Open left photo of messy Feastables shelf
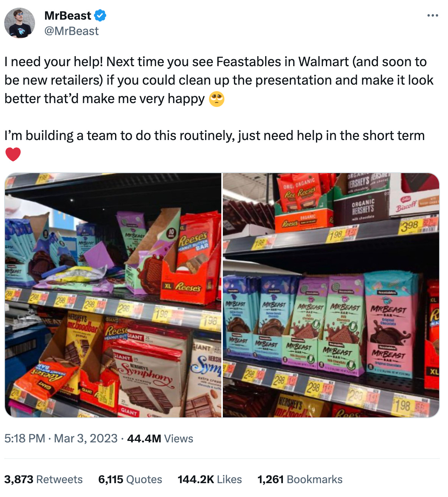The height and width of the screenshot is (497, 448). click(x=113, y=295)
